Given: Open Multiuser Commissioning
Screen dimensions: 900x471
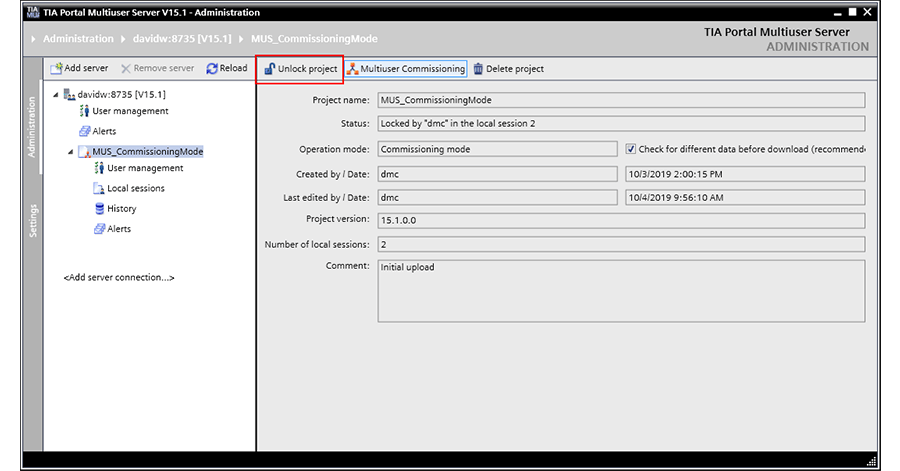Looking at the screenshot, I should 406,69.
